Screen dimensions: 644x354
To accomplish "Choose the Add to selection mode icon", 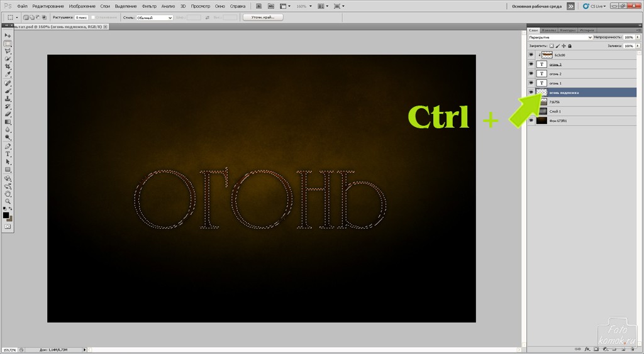I will click(x=32, y=18).
